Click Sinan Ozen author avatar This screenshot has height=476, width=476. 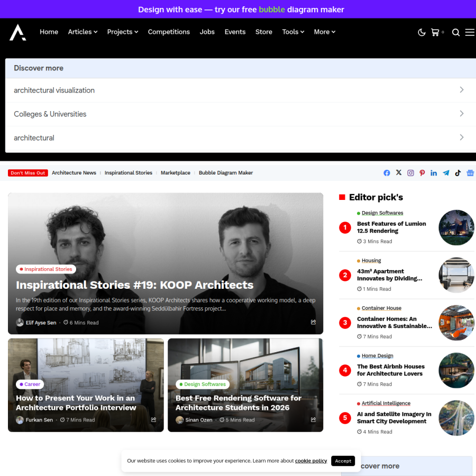tap(179, 420)
